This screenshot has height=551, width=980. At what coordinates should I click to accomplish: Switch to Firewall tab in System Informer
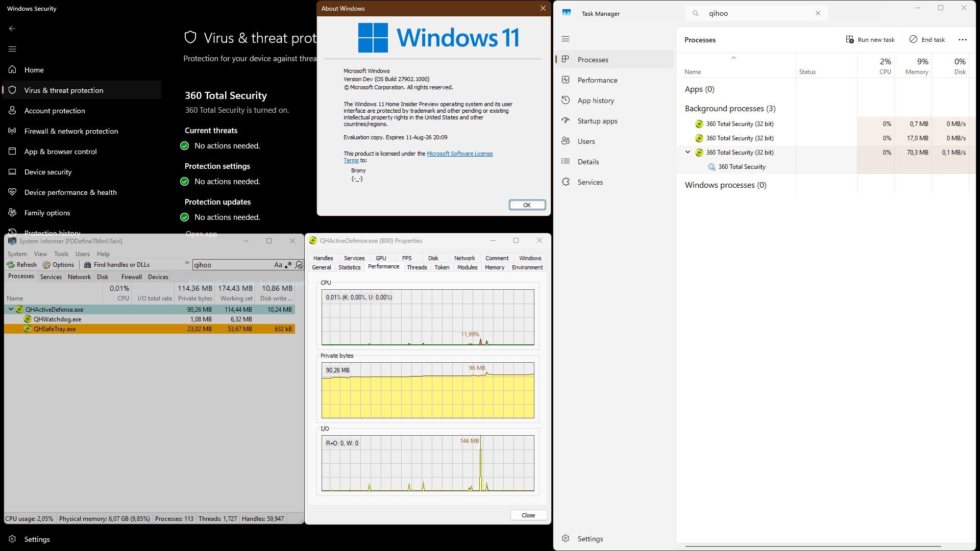pyautogui.click(x=132, y=277)
